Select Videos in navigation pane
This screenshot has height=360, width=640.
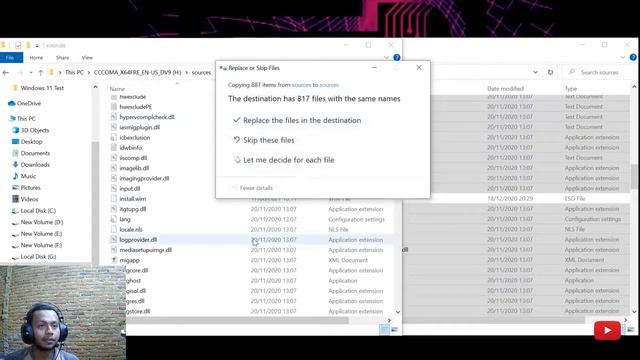[x=25, y=199]
